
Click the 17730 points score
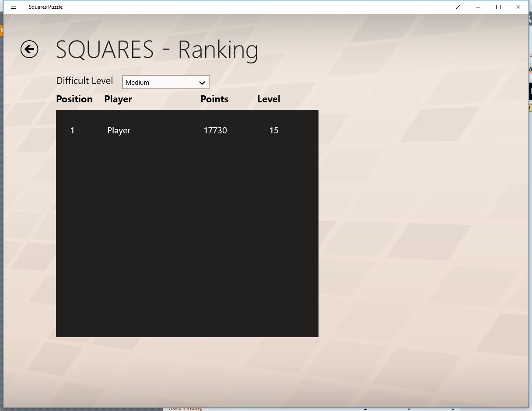pos(215,130)
